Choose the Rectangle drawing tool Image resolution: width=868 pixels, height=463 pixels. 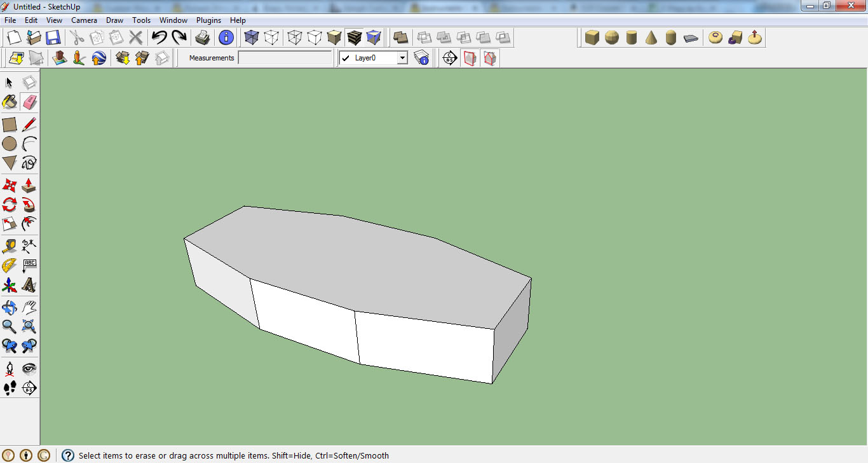10,125
